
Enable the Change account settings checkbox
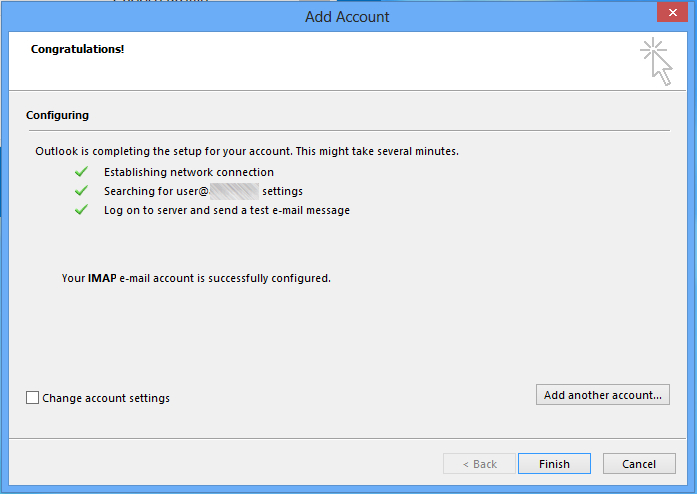click(x=33, y=398)
